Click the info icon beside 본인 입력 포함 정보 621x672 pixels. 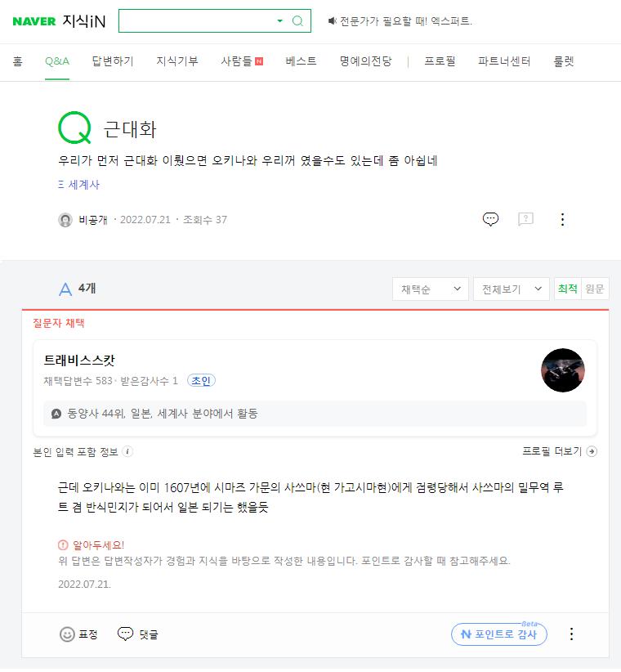click(127, 451)
